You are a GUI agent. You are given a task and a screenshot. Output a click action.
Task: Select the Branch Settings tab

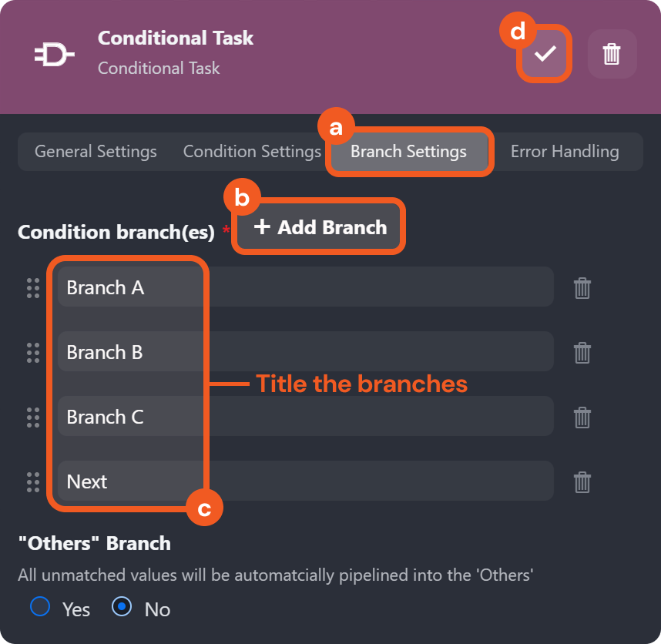pyautogui.click(x=408, y=152)
